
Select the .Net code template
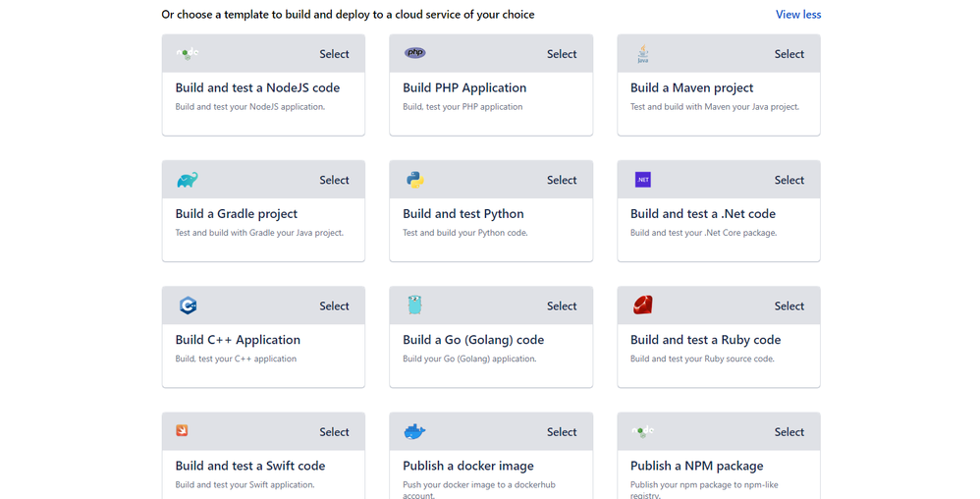(789, 180)
